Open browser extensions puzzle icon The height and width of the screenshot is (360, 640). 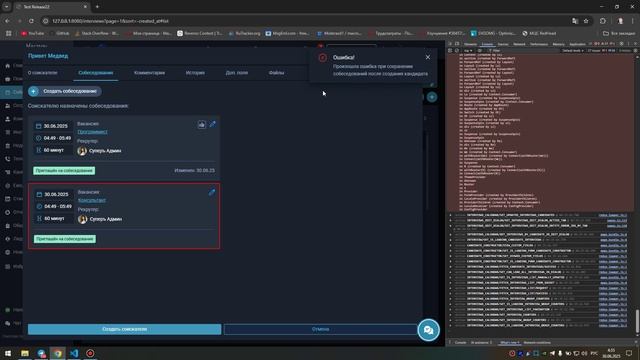point(603,21)
